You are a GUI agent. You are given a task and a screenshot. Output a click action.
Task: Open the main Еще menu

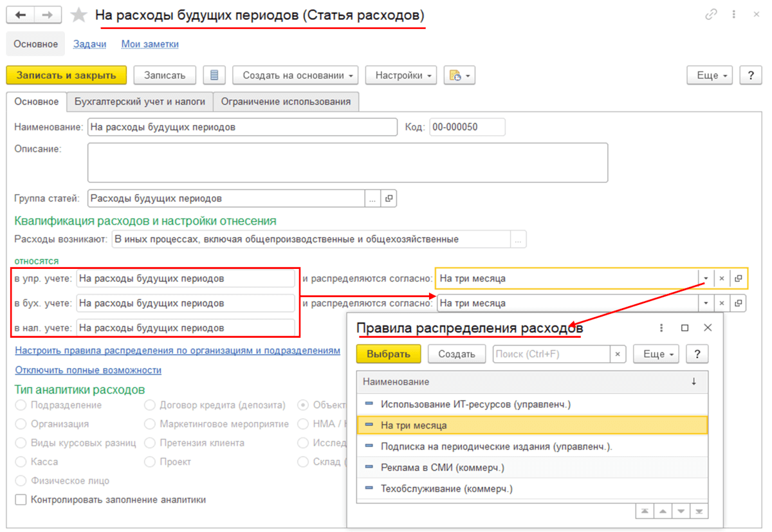pyautogui.click(x=710, y=75)
